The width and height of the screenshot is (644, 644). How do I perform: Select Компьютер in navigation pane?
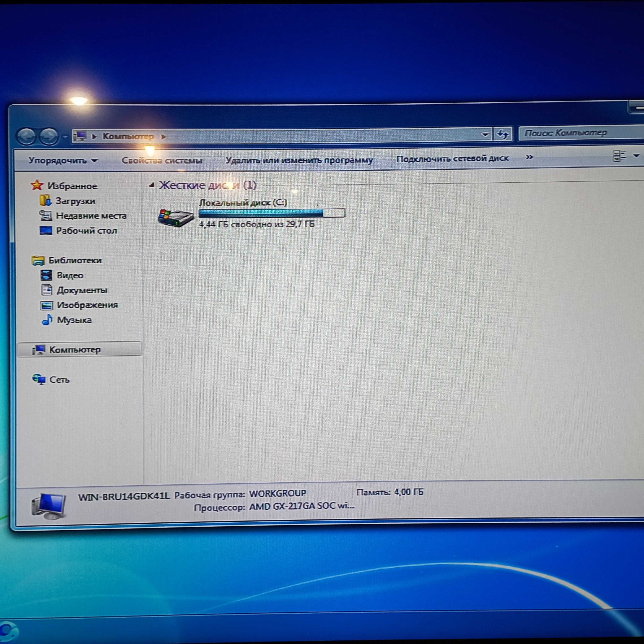pyautogui.click(x=75, y=350)
